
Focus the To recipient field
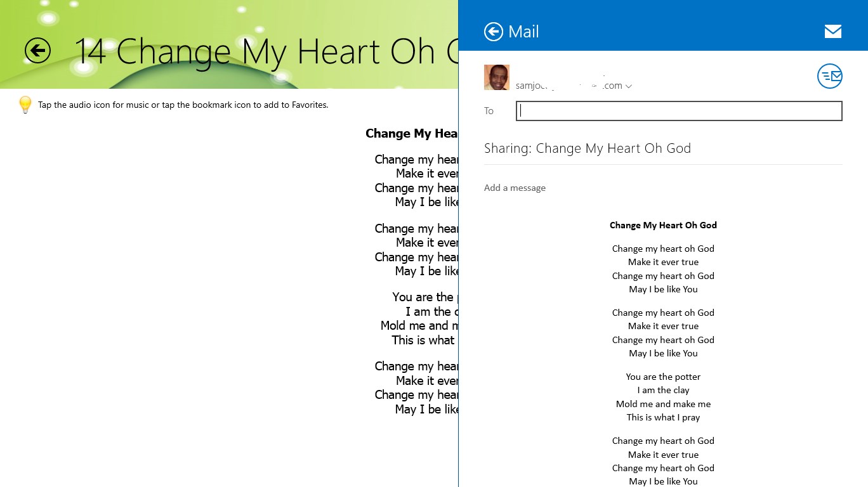pos(678,111)
